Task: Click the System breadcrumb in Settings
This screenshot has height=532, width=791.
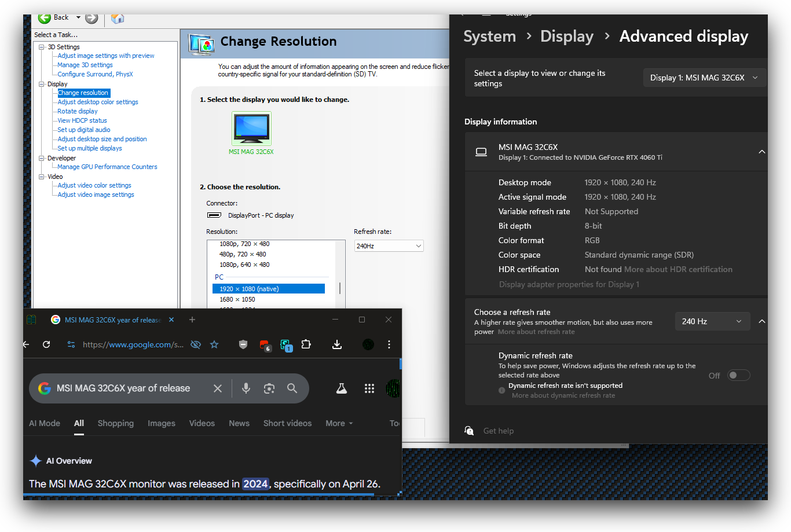Action: (x=489, y=36)
